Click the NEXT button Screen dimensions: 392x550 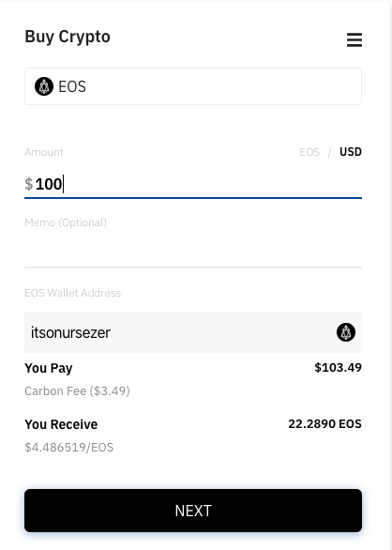(x=193, y=511)
